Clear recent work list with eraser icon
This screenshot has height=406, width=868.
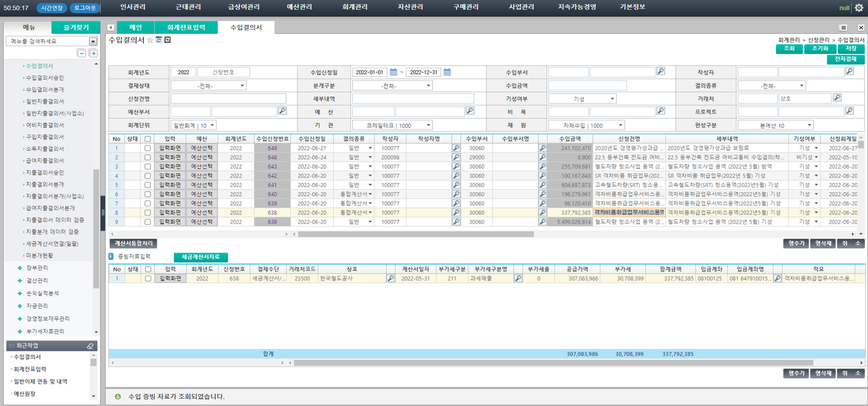[90, 346]
